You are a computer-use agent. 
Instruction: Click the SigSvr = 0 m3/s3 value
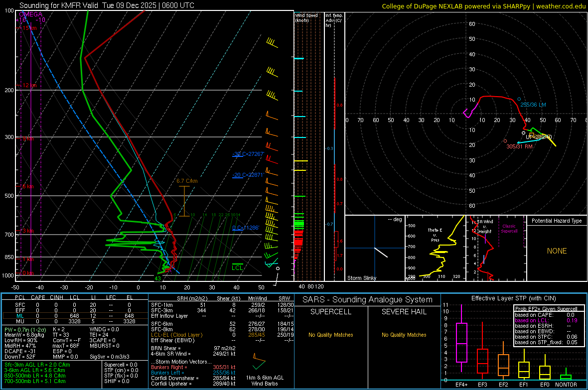110,357
